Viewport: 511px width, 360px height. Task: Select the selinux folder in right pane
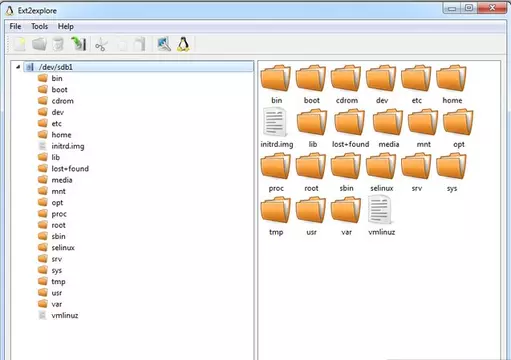[x=381, y=173]
